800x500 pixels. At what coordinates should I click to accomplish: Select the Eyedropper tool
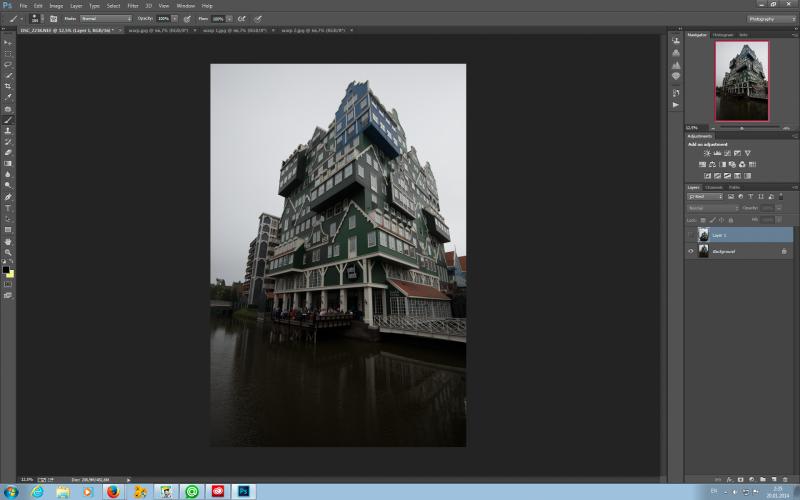(8, 97)
